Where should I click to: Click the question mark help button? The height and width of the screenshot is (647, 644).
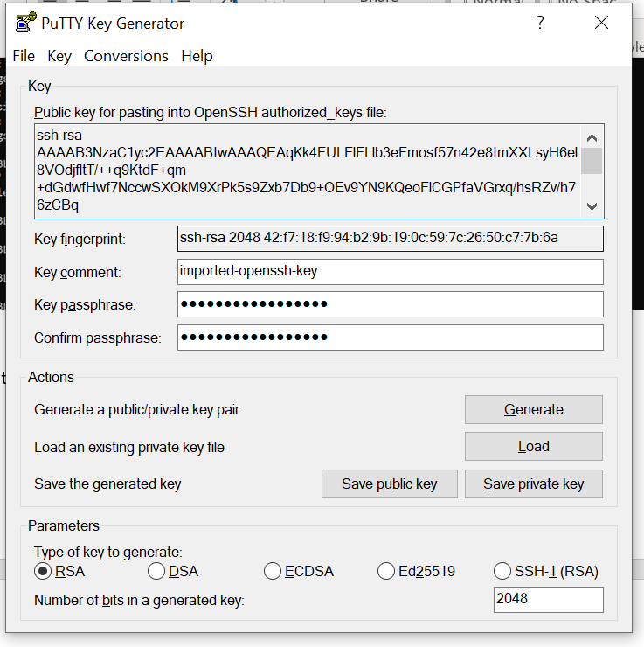pyautogui.click(x=540, y=23)
